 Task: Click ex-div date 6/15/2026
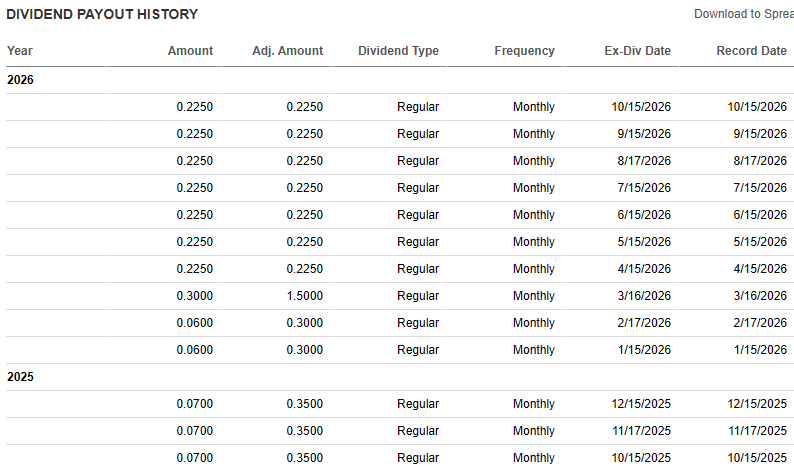[x=644, y=215]
